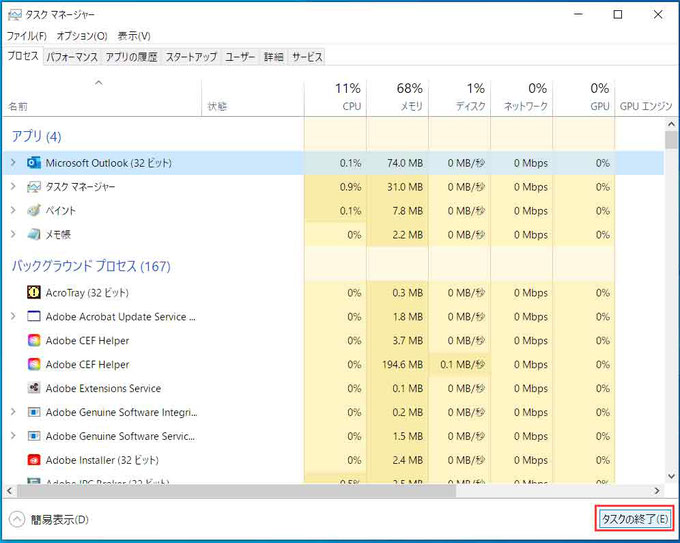
Task: Switch to the ユーザー tab
Action: point(240,57)
